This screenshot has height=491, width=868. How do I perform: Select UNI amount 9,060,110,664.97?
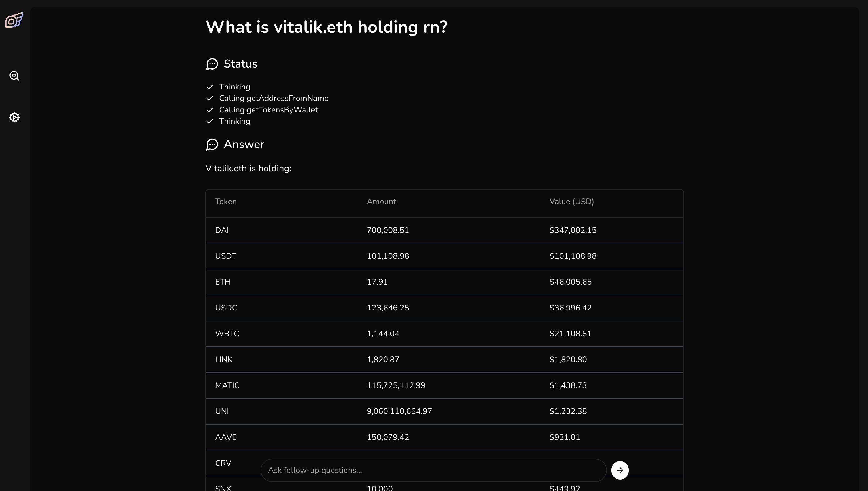point(399,411)
